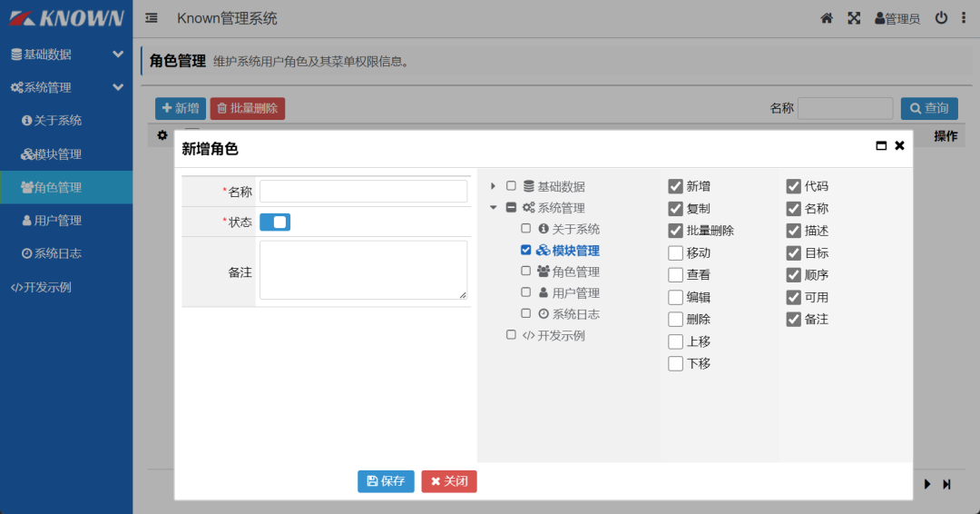Check the 上移 permission checkbox

(x=675, y=342)
